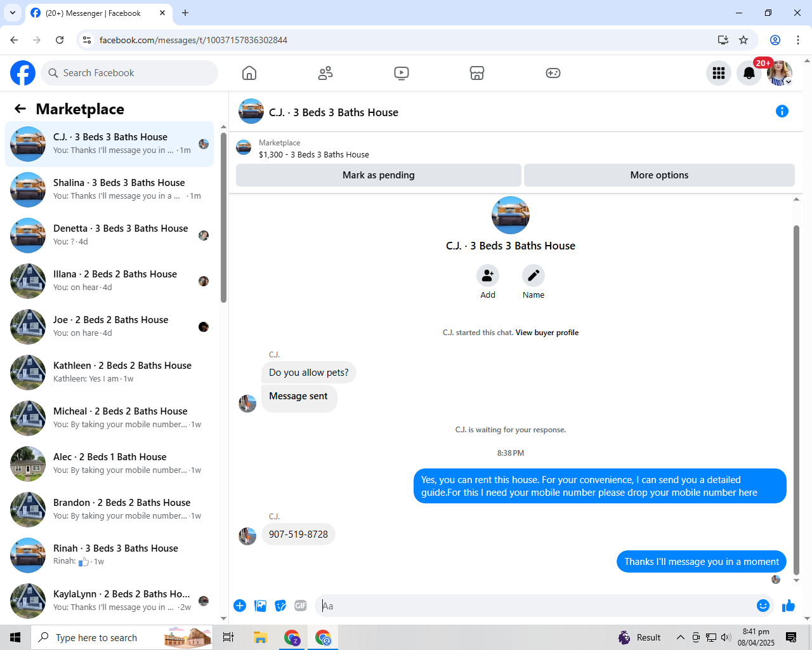The width and height of the screenshot is (812, 650).
Task: Close the Messenger browser tab
Action: point(162,13)
